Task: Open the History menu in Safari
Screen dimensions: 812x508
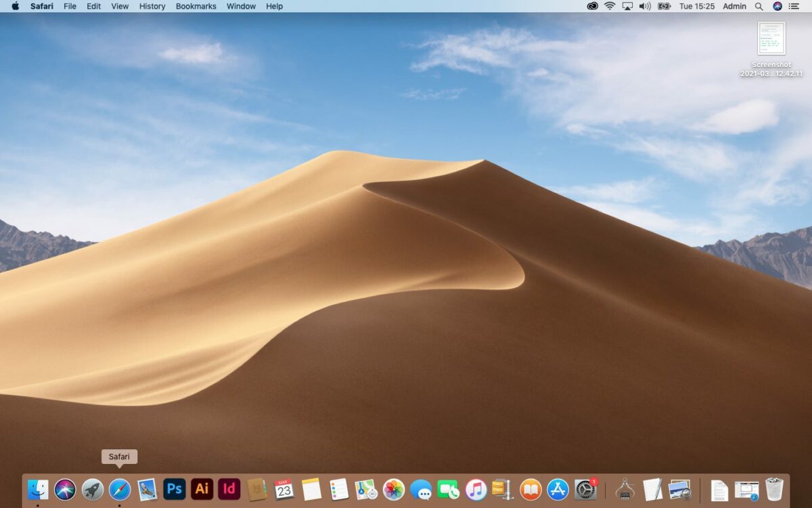Action: [x=152, y=6]
